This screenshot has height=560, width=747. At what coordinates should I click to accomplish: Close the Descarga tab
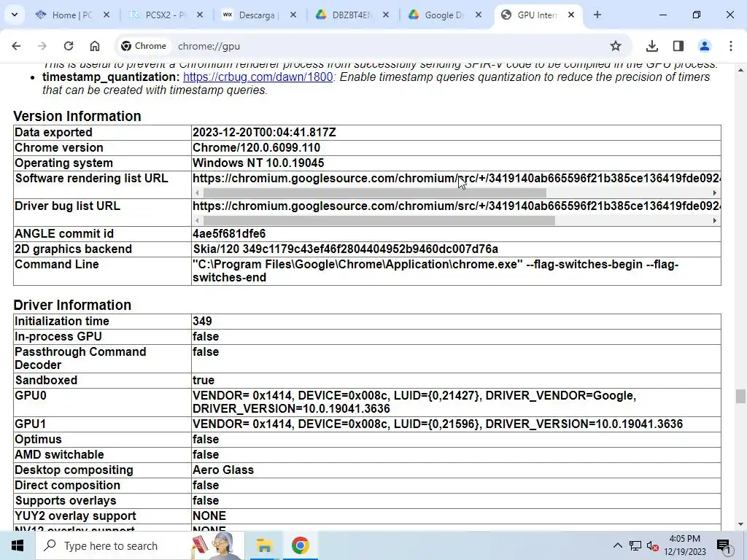(x=293, y=15)
